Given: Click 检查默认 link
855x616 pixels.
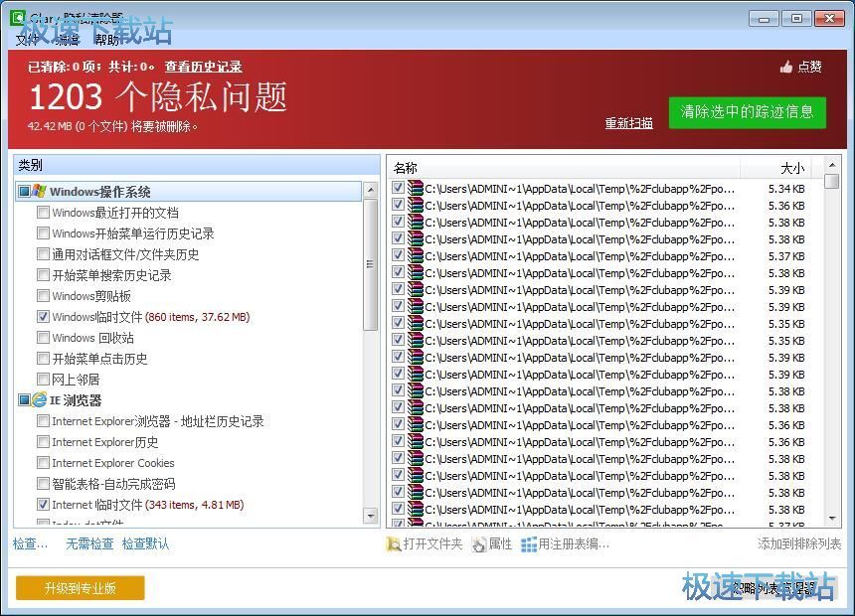Looking at the screenshot, I should (145, 544).
